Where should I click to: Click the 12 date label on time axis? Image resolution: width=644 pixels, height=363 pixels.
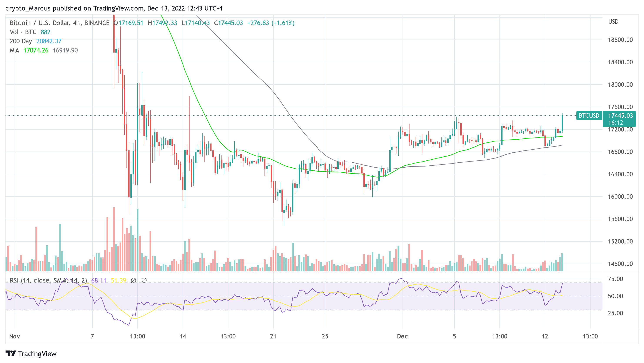545,336
